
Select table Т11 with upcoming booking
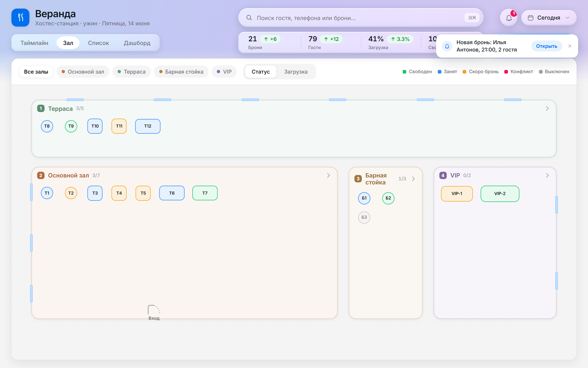pyautogui.click(x=119, y=126)
